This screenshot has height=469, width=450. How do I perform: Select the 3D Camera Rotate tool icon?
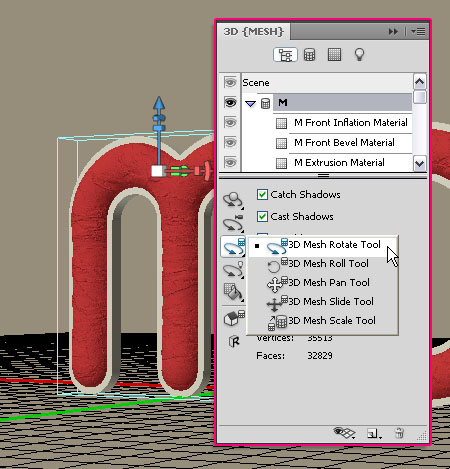click(x=233, y=223)
